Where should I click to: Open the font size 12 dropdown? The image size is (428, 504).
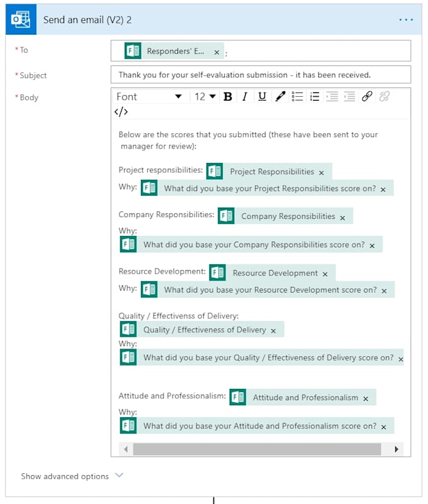click(x=205, y=96)
